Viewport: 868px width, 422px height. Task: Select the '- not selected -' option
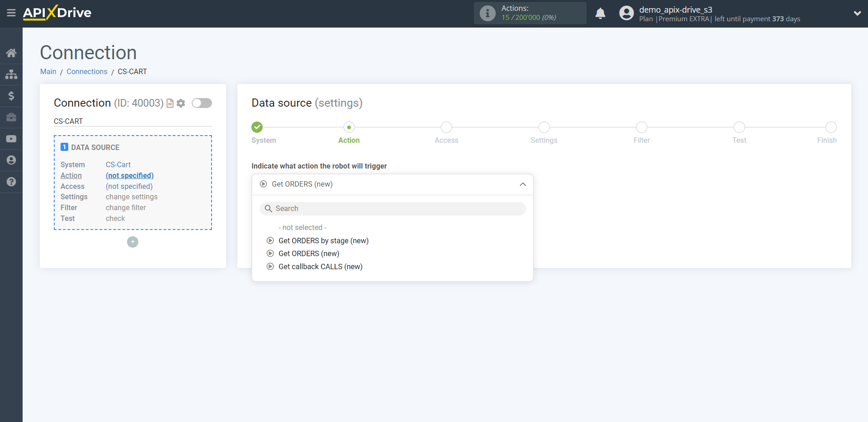(302, 227)
